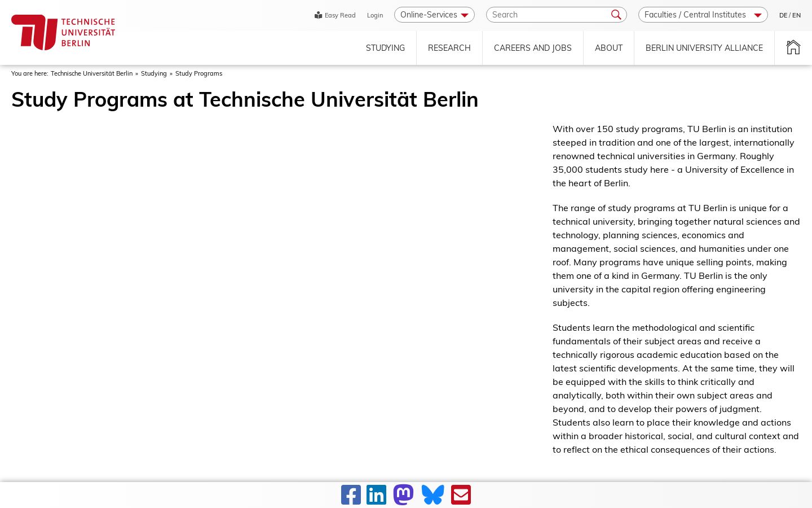Open the Berlin University Alliance menu
The width and height of the screenshot is (812, 508).
[704, 48]
